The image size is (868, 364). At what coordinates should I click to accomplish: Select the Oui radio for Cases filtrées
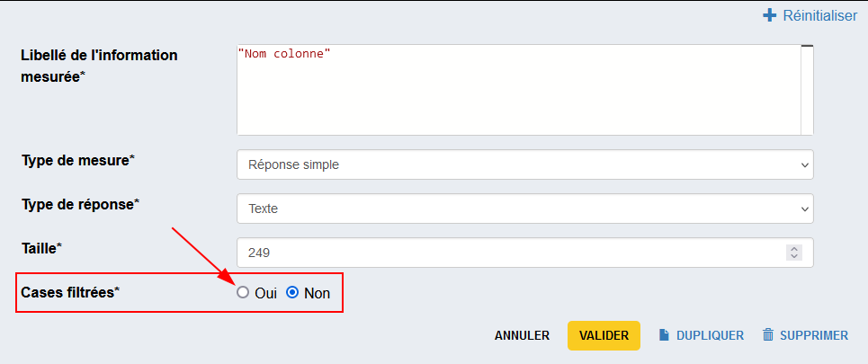(x=242, y=293)
